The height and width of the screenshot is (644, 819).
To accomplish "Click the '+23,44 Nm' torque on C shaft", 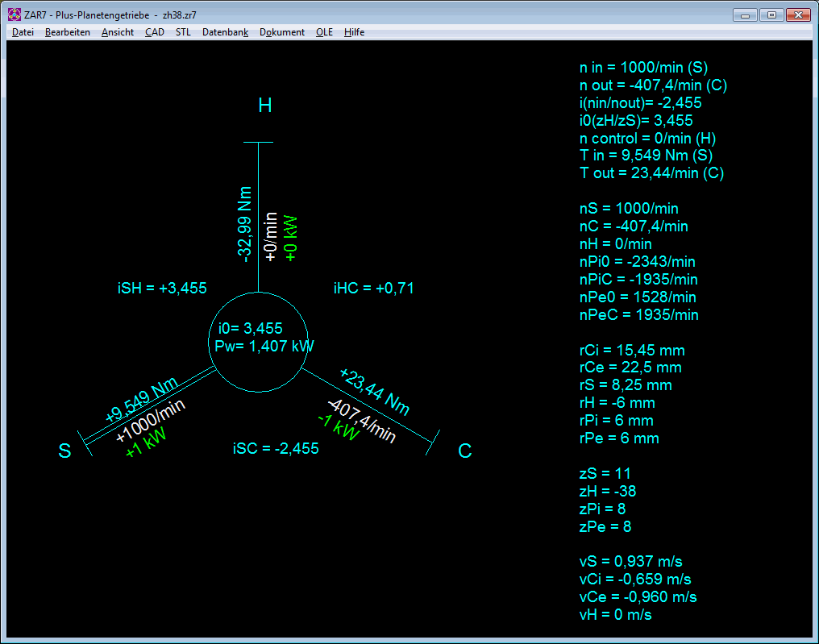I will [375, 392].
